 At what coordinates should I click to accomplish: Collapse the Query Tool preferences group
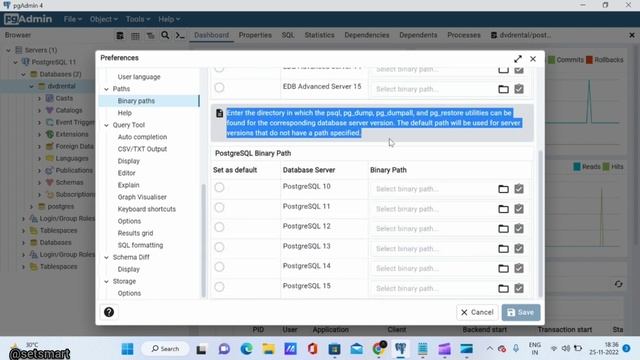pyautogui.click(x=107, y=125)
